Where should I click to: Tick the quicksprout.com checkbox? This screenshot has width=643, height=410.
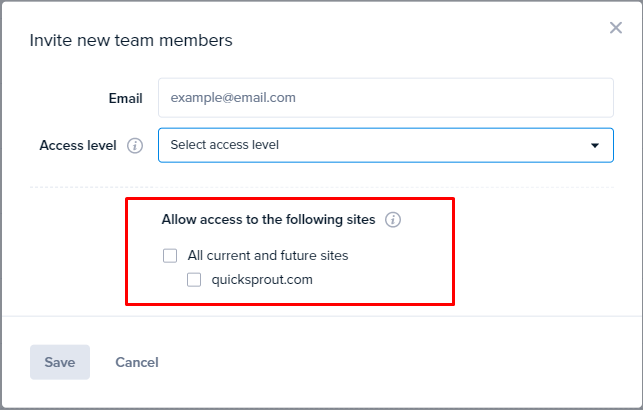coord(194,280)
